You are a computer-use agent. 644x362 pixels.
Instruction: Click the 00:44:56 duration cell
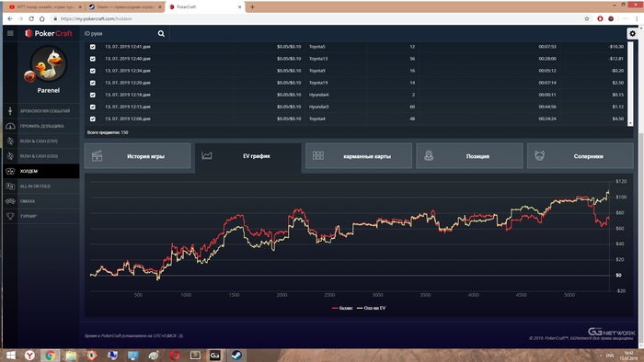(547, 107)
